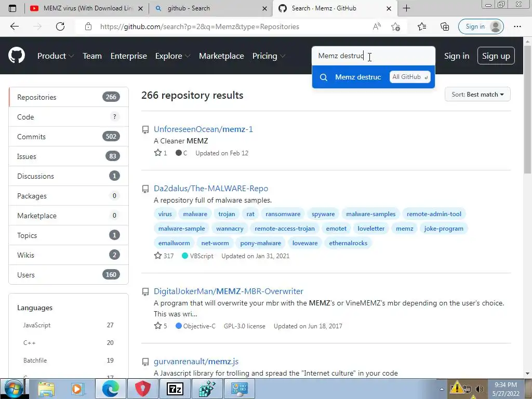Click the wannacry topic tag

tap(230, 229)
